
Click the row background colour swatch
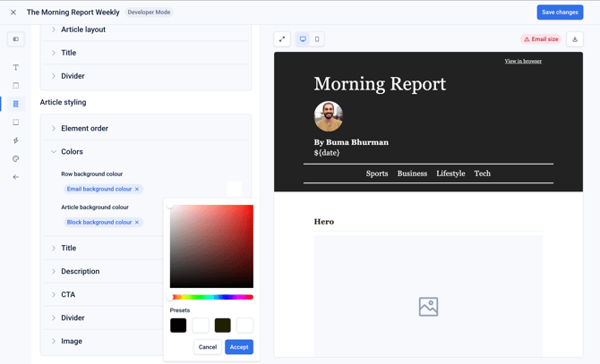(235, 189)
